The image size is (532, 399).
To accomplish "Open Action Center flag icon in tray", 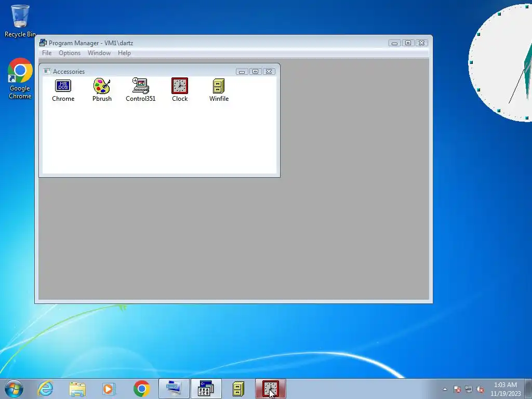I will coord(457,389).
